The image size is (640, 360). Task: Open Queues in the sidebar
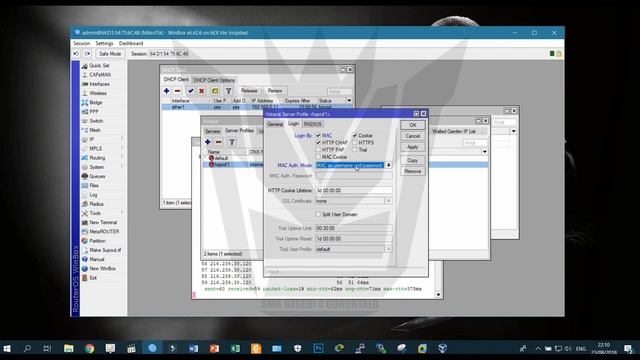[x=97, y=176]
